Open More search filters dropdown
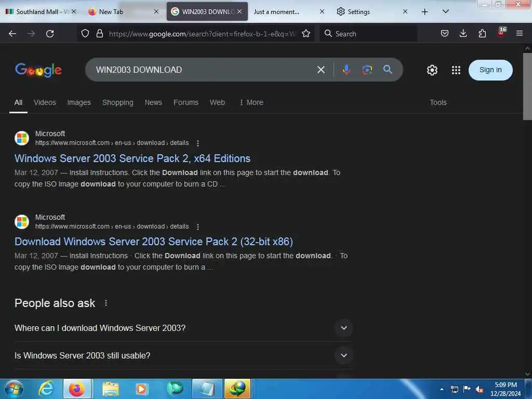Image resolution: width=532 pixels, height=399 pixels. 251,102
